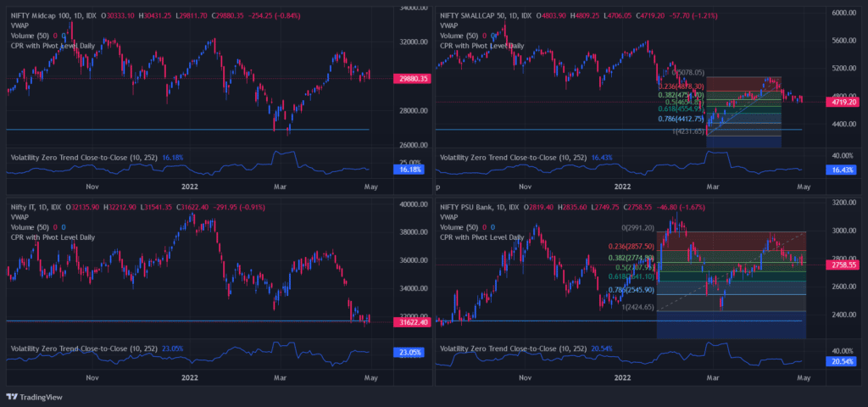Select the 0(5078.05) Fibonacci level label
The width and height of the screenshot is (868, 407).
coord(688,73)
